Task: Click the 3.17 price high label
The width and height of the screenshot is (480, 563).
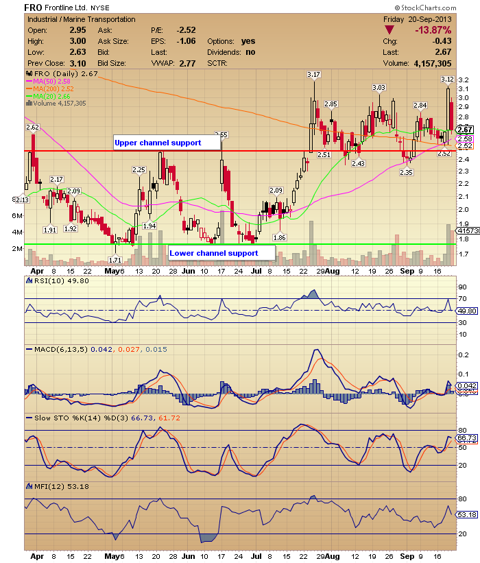Action: click(314, 75)
